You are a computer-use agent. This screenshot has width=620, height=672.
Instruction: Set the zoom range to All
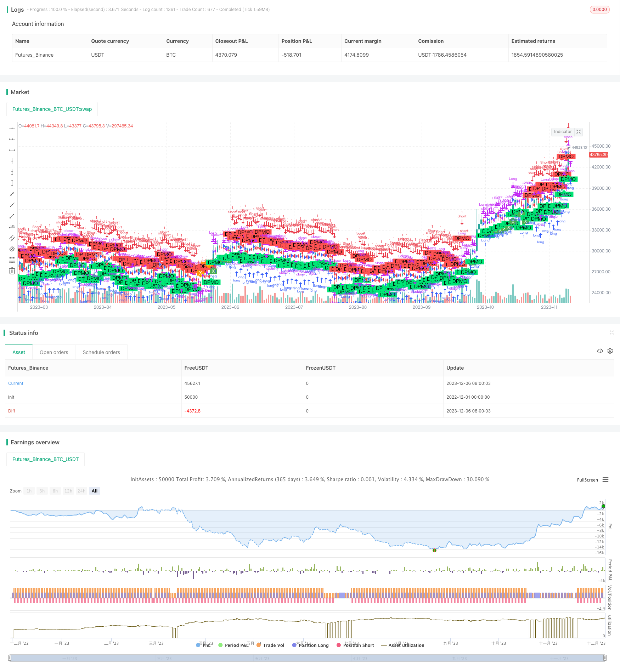point(95,491)
